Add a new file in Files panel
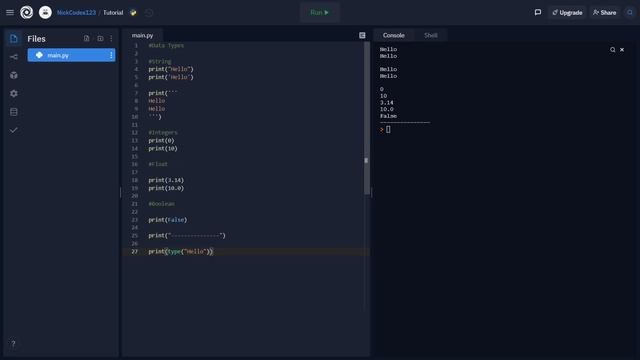This screenshot has width=640, height=360. click(x=87, y=38)
